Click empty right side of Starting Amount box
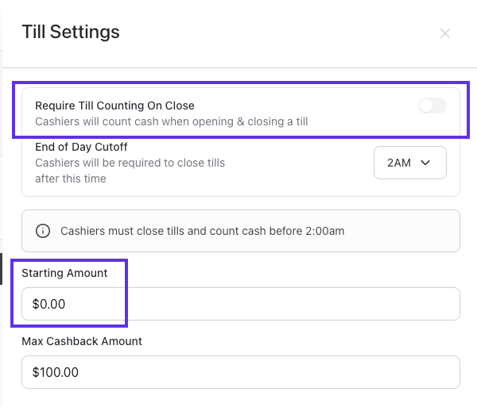The height and width of the screenshot is (407, 477). pyautogui.click(x=293, y=304)
